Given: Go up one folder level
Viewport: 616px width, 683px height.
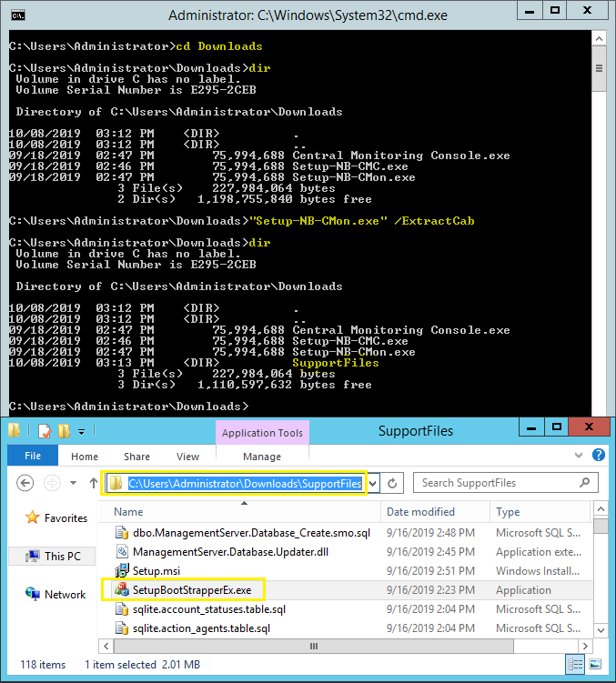Looking at the screenshot, I should point(94,483).
